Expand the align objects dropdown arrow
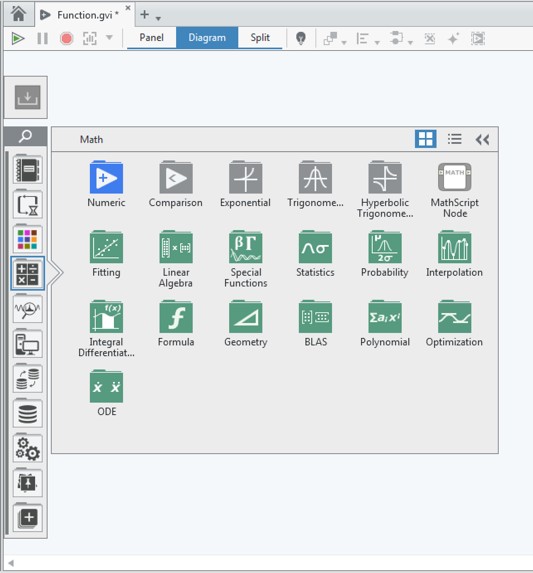533x573 pixels. coord(377,43)
